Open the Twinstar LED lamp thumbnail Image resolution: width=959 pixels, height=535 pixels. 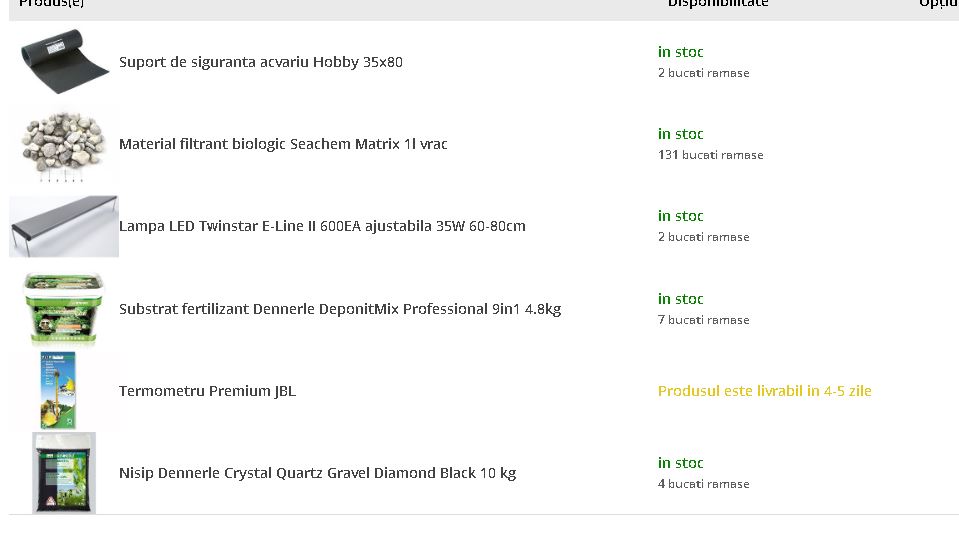(64, 226)
